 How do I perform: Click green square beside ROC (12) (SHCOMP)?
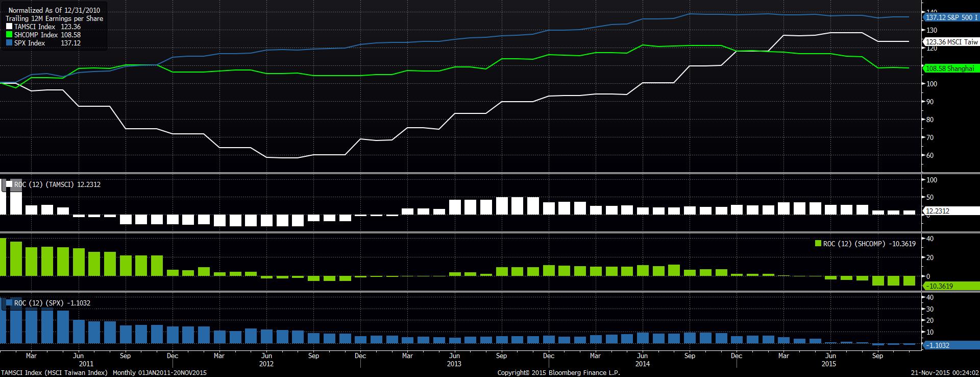pyautogui.click(x=818, y=244)
